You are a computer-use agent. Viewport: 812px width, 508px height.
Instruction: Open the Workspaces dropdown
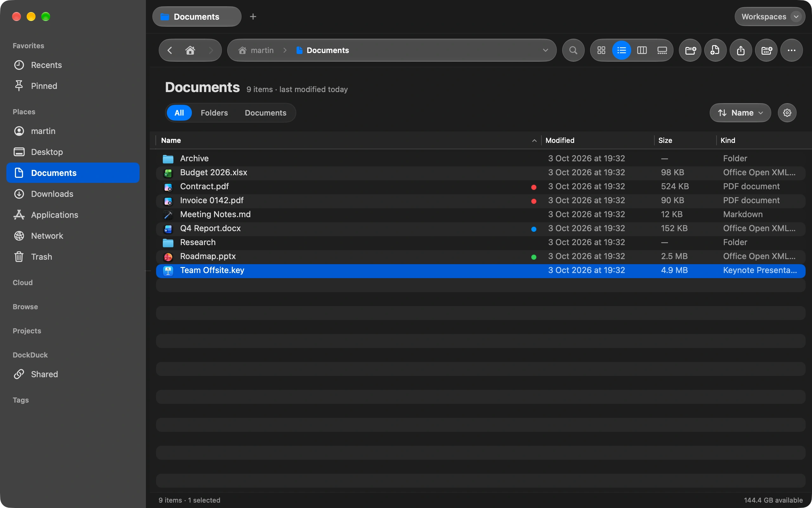click(769, 17)
